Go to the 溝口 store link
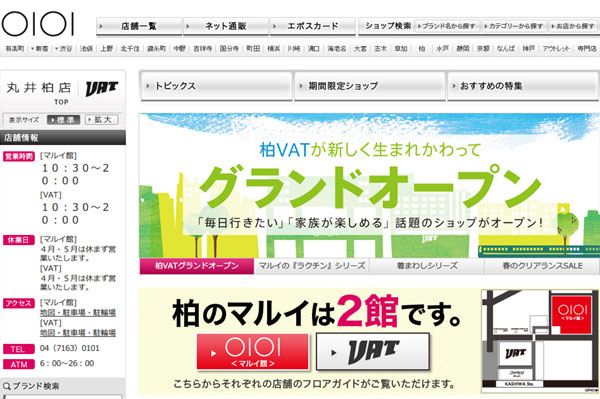The height and width of the screenshot is (399, 600). [x=314, y=49]
